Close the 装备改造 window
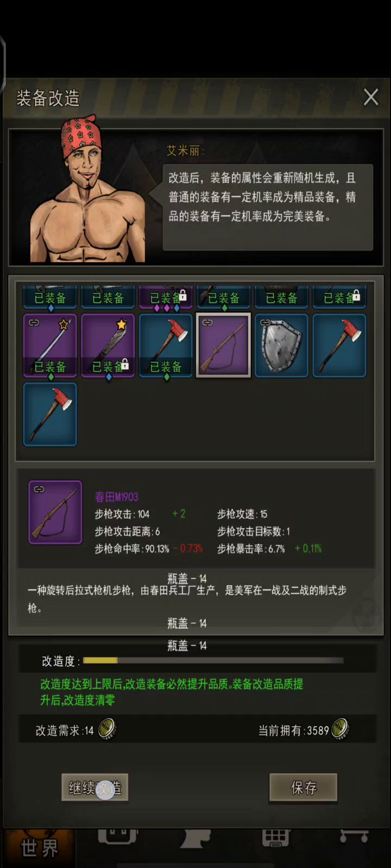 click(x=371, y=98)
